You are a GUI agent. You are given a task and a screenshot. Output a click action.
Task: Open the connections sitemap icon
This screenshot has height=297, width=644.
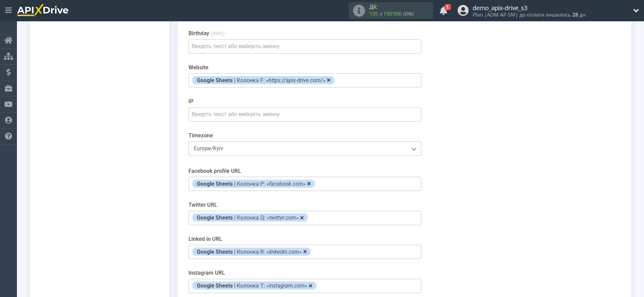pyautogui.click(x=8, y=56)
